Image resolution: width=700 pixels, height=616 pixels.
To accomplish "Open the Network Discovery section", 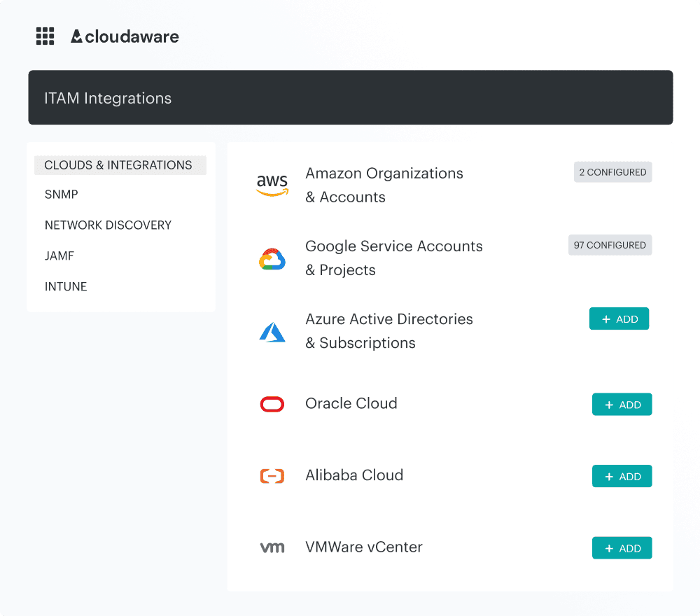I will (x=108, y=225).
